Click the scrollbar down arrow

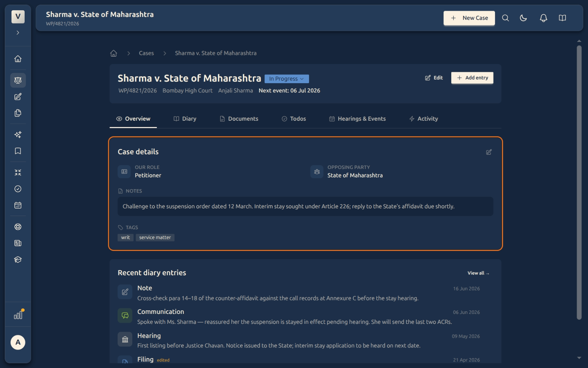pos(579,358)
